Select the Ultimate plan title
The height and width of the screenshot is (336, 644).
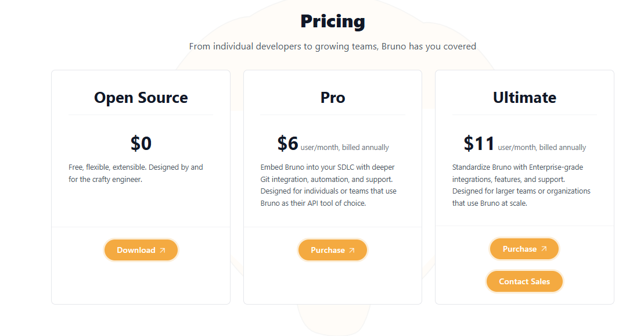[x=524, y=98]
